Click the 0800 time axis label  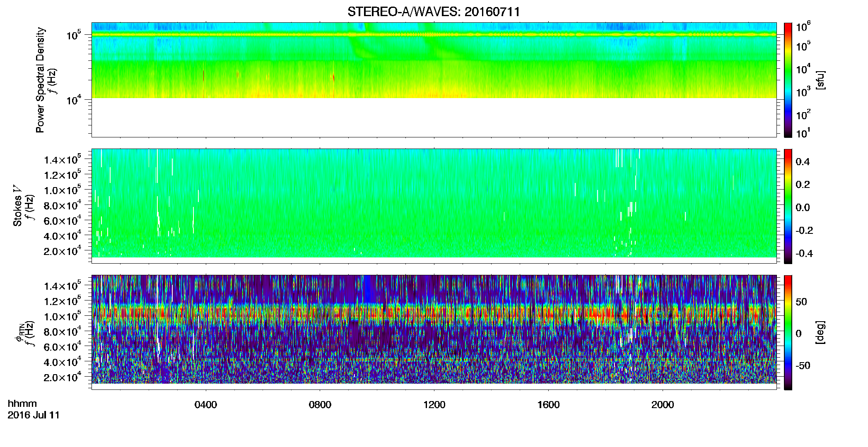(x=320, y=405)
